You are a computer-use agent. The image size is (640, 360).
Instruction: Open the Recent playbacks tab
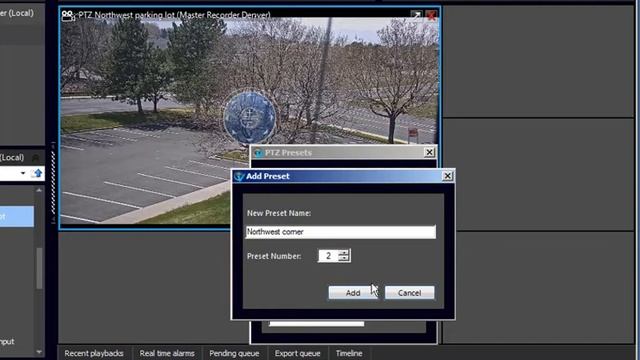click(x=94, y=353)
